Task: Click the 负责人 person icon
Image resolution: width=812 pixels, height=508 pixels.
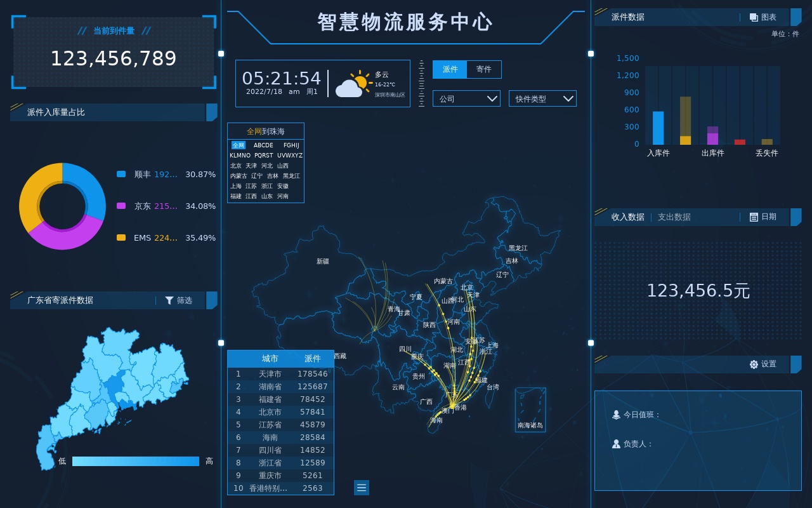Action: [616, 444]
